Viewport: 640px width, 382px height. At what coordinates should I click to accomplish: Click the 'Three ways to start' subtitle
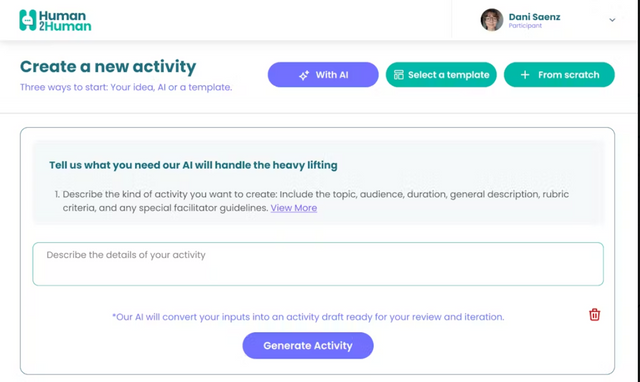126,87
